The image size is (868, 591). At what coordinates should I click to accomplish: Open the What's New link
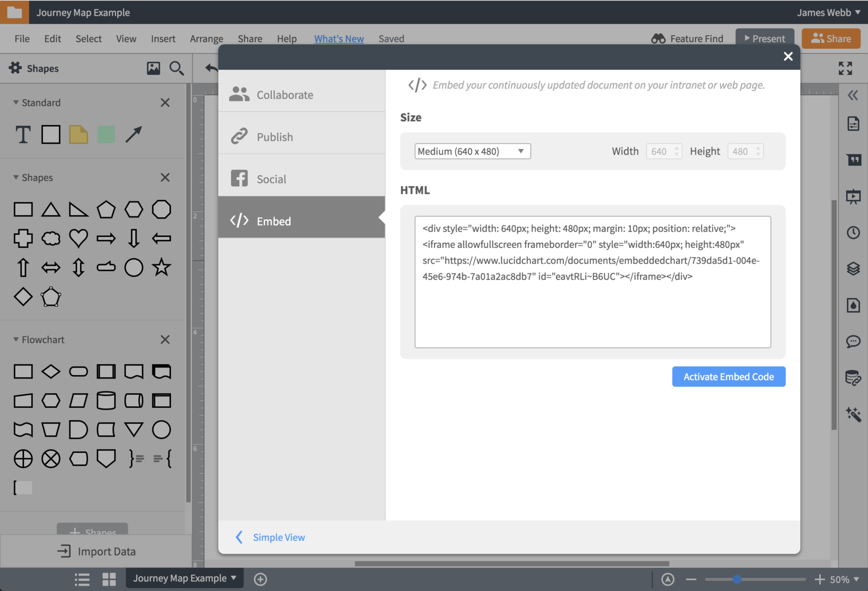coord(339,38)
